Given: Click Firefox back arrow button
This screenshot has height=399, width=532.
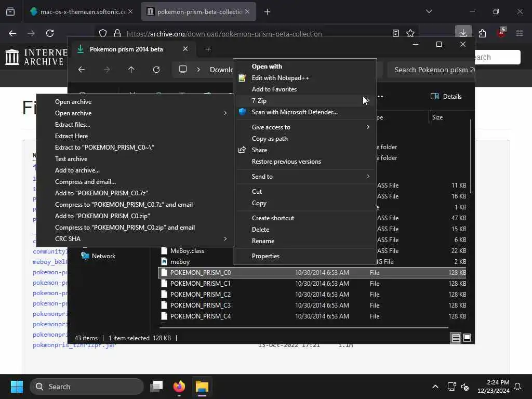Looking at the screenshot, I should 12,33.
